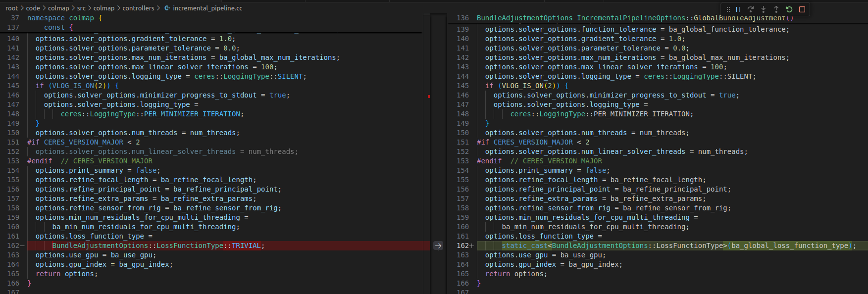The width and height of the screenshot is (868, 294).
Task: Pause the debugger from debug toolbar
Action: click(x=738, y=9)
